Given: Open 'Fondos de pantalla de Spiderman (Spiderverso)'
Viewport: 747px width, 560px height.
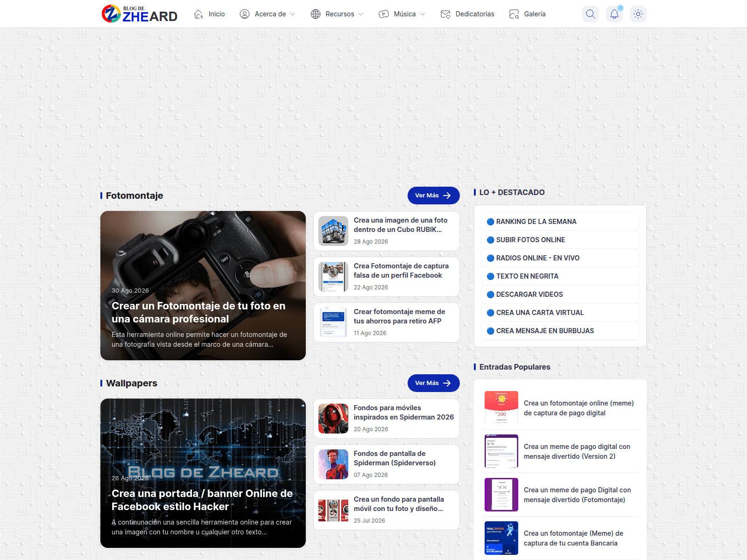Looking at the screenshot, I should 395,458.
